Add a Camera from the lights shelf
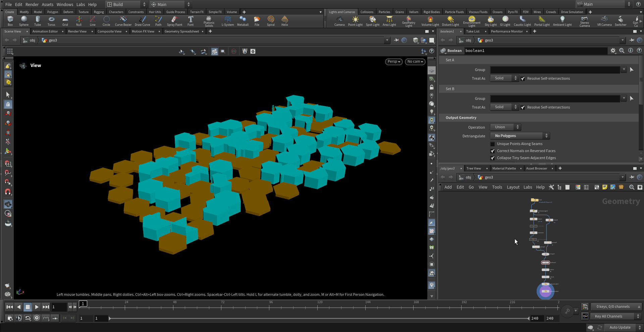Image resolution: width=644 pixels, height=332 pixels. pyautogui.click(x=339, y=21)
